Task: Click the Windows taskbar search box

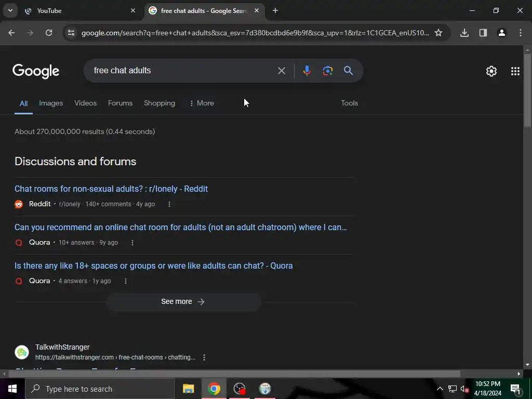Action: 100,389
